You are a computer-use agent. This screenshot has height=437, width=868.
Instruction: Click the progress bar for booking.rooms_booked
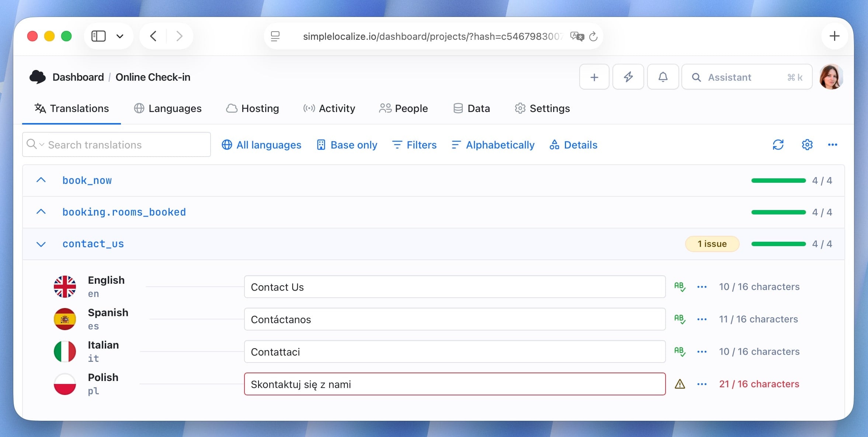tap(778, 212)
